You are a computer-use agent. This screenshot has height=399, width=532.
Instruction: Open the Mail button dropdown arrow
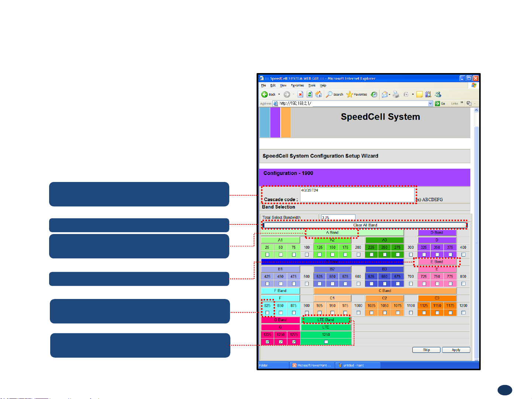389,94
